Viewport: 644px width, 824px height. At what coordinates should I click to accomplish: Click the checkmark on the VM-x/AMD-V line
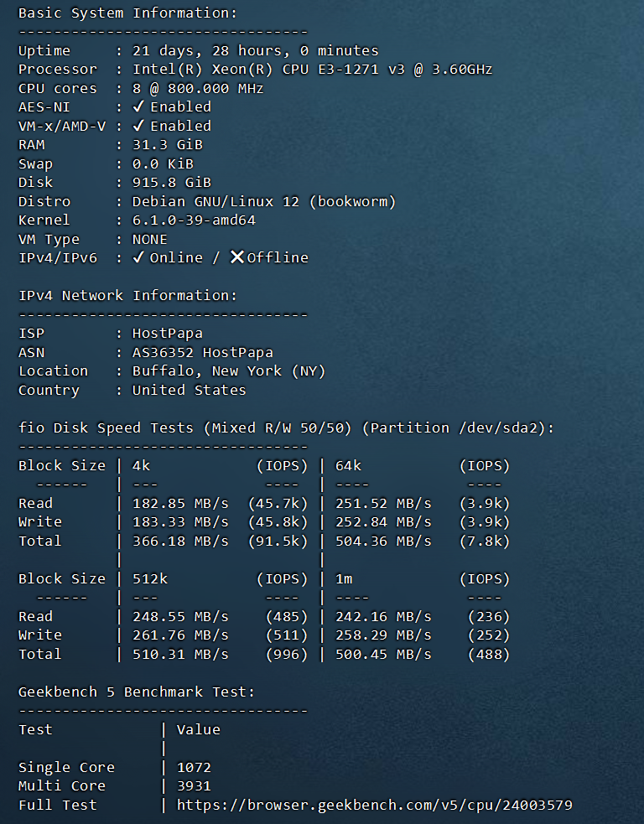tap(138, 126)
